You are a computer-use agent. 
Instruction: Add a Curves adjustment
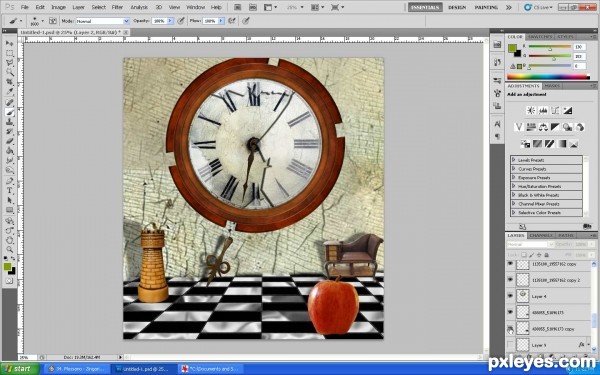555,111
